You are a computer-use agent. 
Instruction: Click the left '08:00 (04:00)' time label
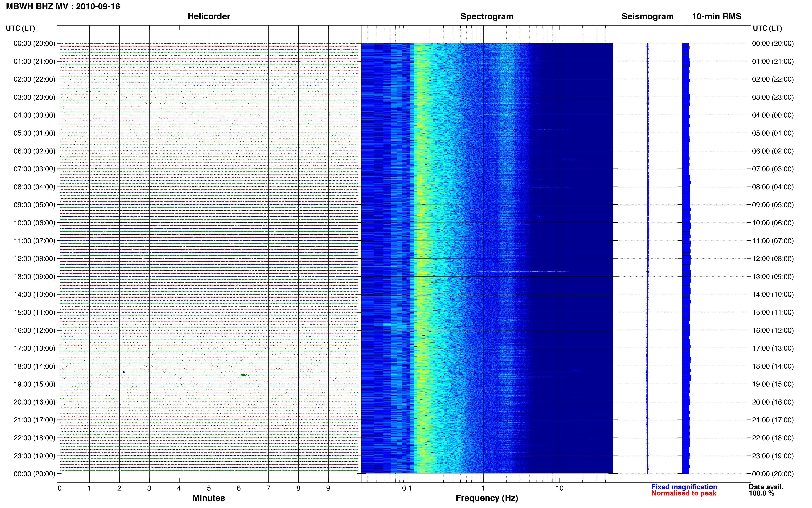[x=34, y=187]
